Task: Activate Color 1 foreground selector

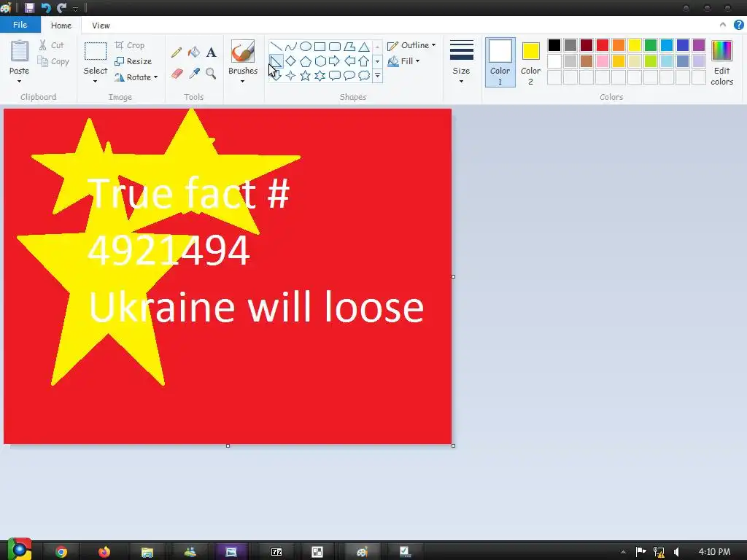Action: (500, 63)
